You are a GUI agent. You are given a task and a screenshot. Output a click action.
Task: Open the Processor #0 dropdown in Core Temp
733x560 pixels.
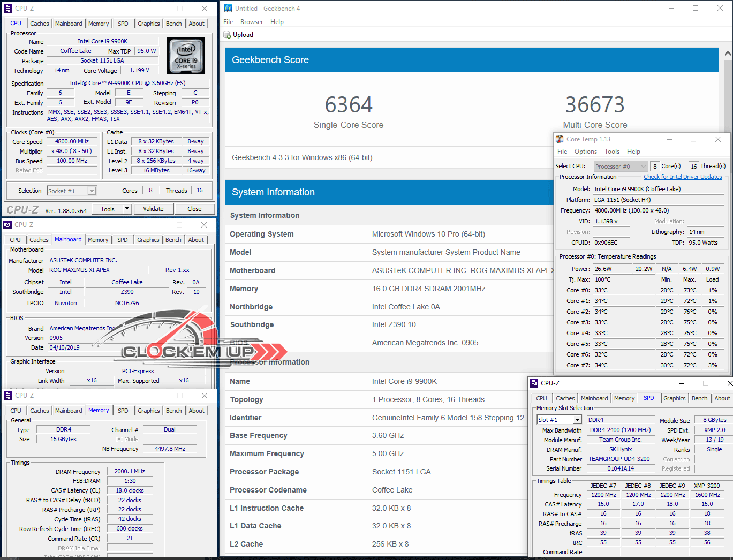643,167
